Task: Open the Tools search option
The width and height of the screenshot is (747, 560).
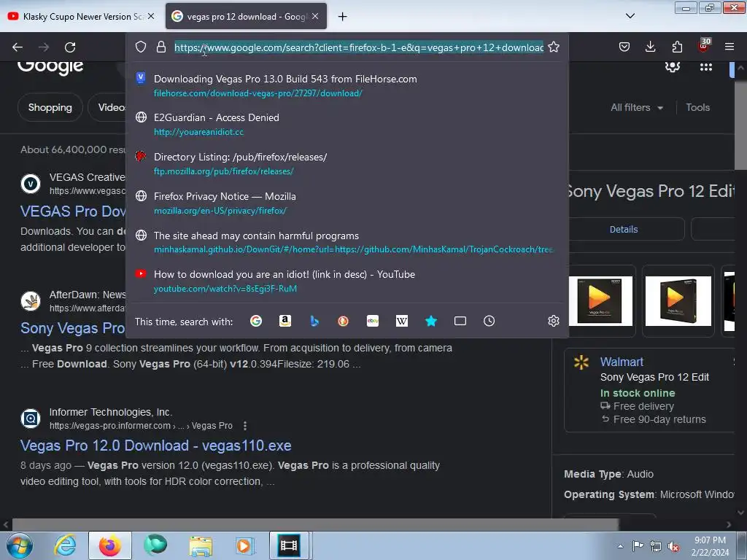Action: pos(698,108)
